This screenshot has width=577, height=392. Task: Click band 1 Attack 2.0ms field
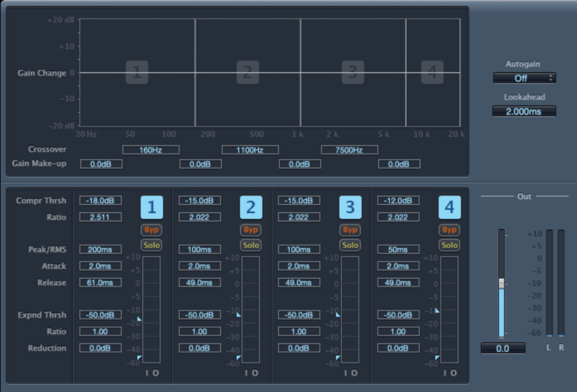click(101, 266)
